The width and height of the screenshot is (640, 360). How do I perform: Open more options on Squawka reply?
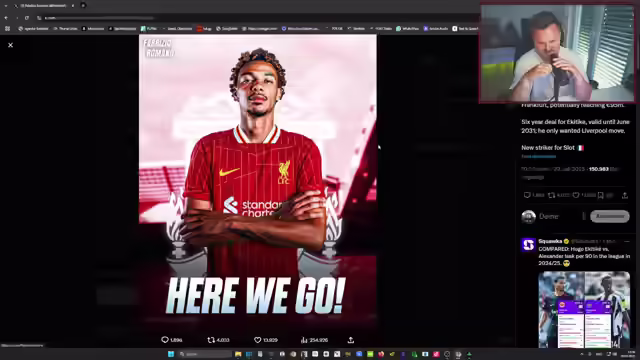click(x=626, y=241)
